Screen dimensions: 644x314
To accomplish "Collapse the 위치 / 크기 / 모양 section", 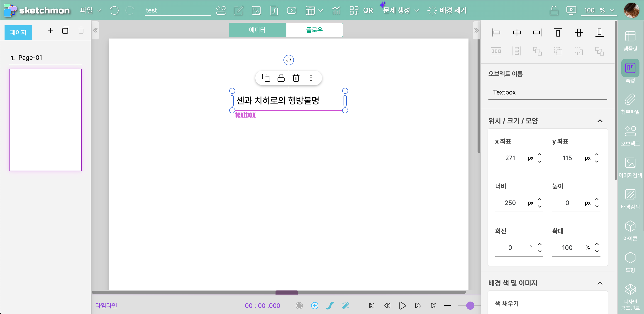I will click(x=600, y=121).
